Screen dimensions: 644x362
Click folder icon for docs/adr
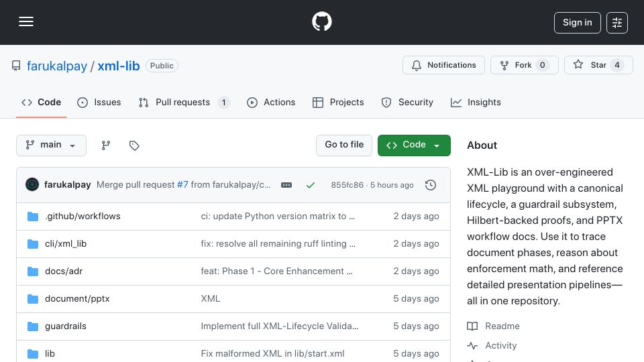click(33, 271)
